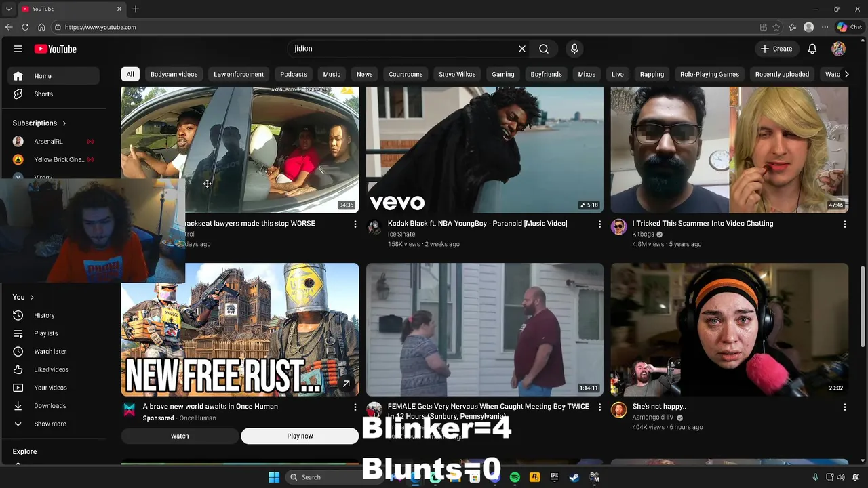Run the search with the magnifier button
Screen dimensions: 868x488
pyautogui.click(x=544, y=49)
